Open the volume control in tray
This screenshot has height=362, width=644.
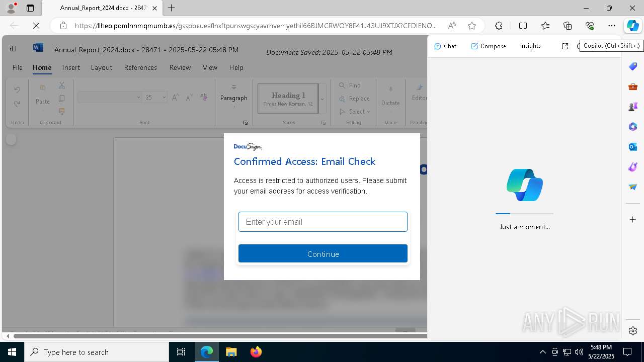579,352
